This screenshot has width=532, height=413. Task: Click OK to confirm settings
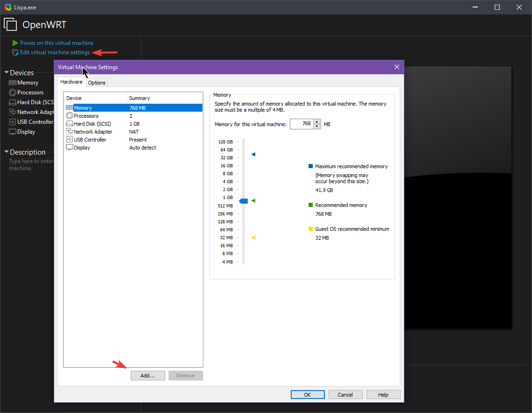308,395
